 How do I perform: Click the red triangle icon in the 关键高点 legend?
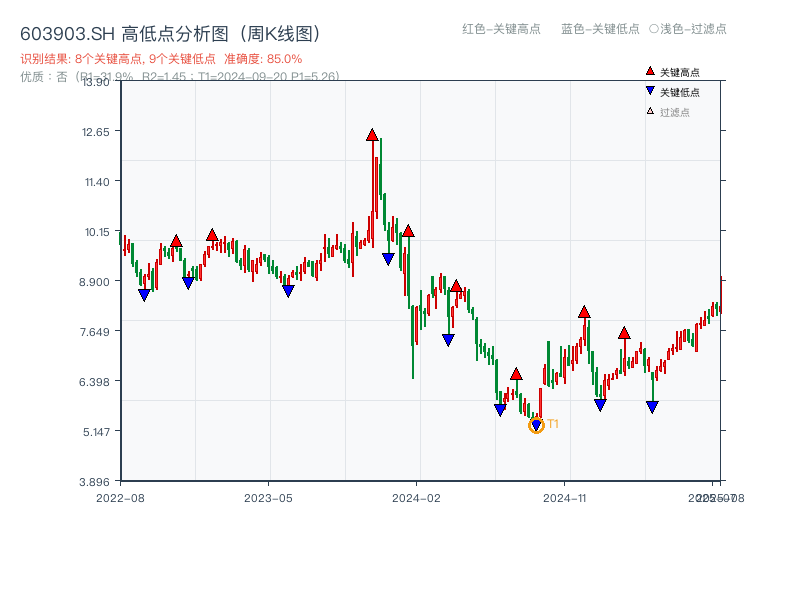(650, 71)
